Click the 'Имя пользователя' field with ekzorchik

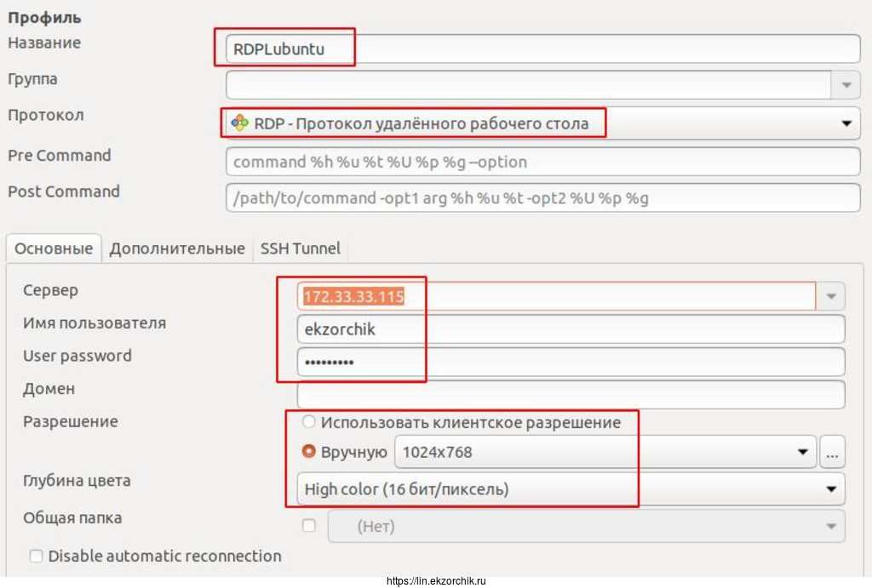pyautogui.click(x=571, y=329)
